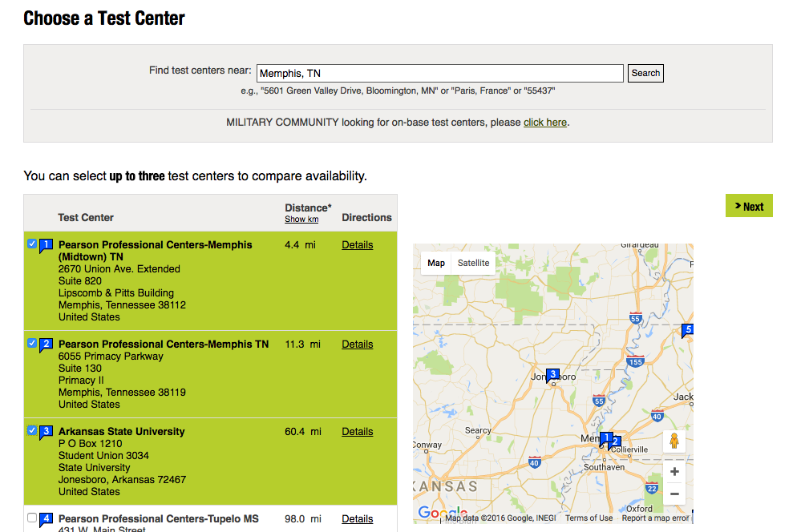Deselect the Arkansas State University checkbox

click(x=31, y=431)
